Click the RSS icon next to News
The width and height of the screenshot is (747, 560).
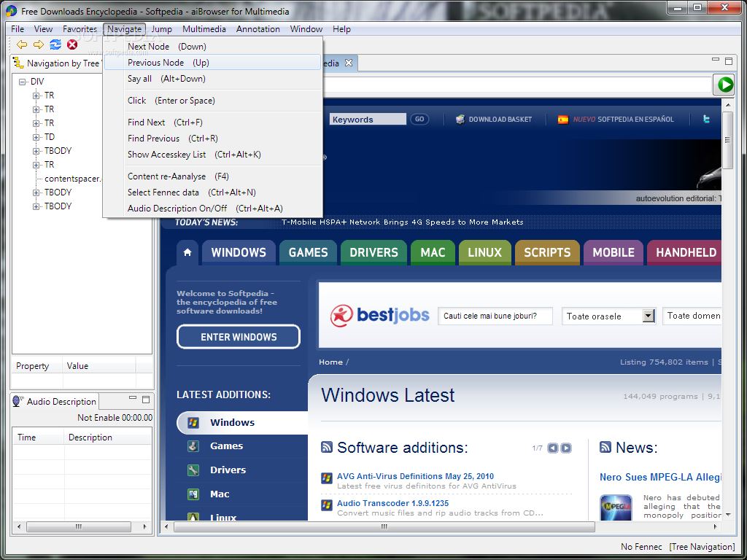point(605,447)
